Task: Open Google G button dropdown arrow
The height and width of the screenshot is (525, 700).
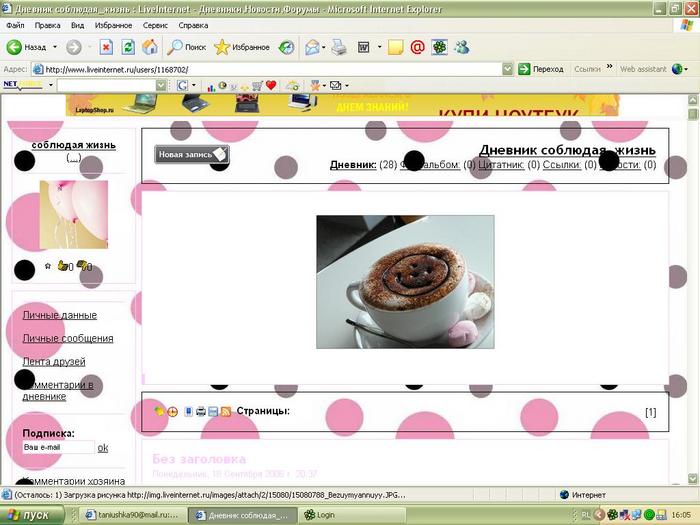Action: pos(194,85)
